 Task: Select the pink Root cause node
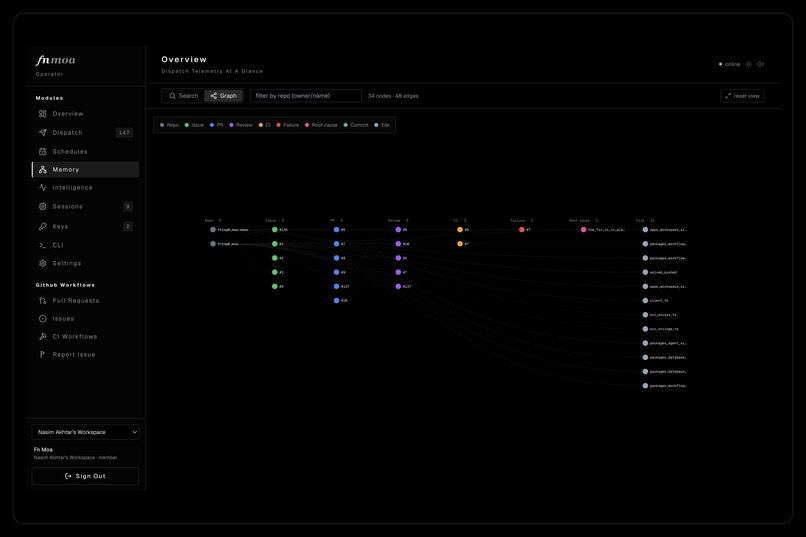pos(583,230)
